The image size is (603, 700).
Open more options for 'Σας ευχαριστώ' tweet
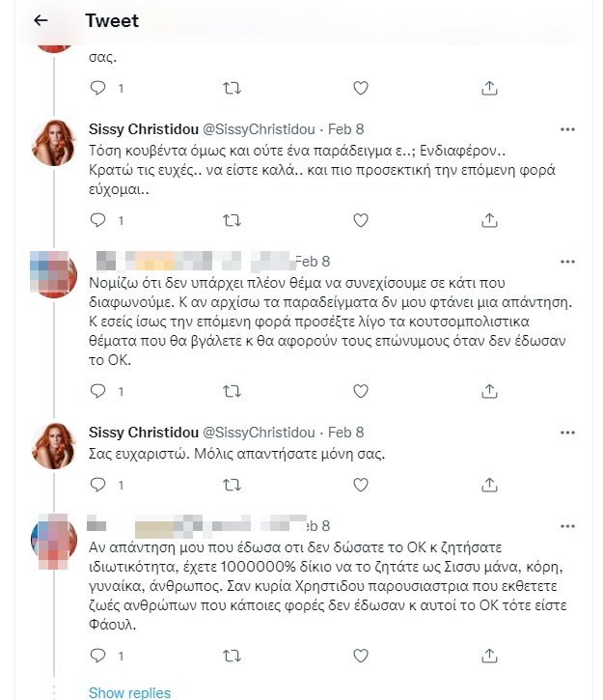(569, 432)
